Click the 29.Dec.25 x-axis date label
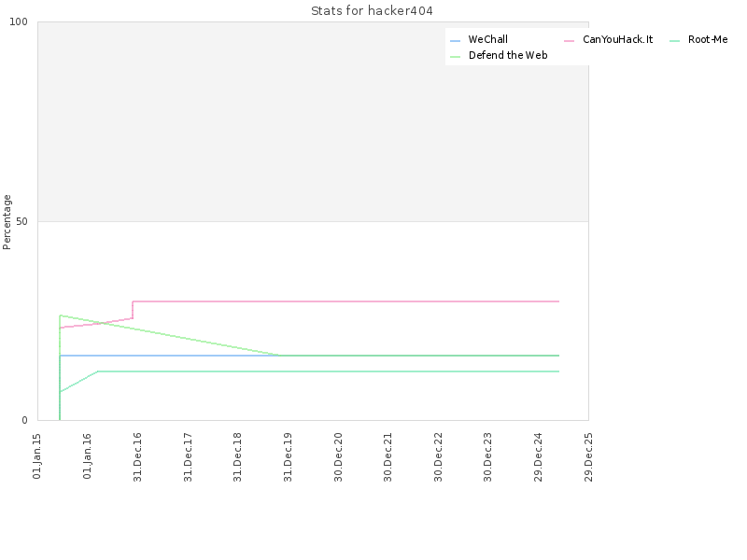Viewport: 747px width, 560px height. click(x=588, y=457)
